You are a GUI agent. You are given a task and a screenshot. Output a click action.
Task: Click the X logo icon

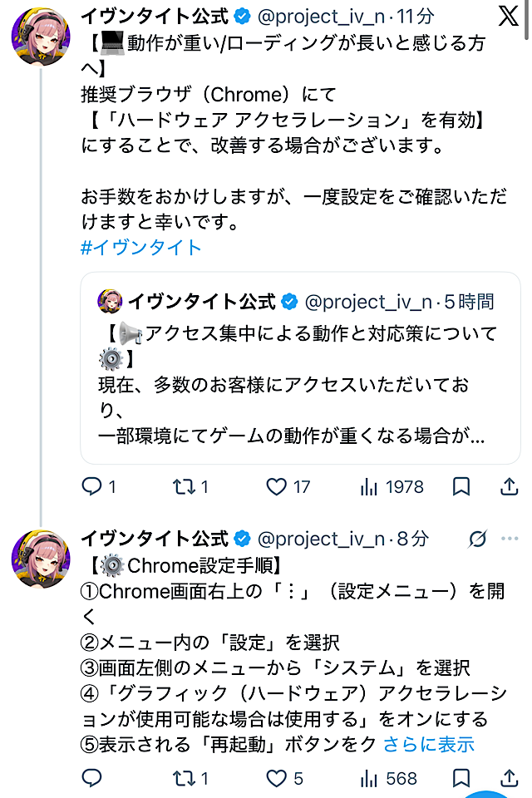point(508,16)
